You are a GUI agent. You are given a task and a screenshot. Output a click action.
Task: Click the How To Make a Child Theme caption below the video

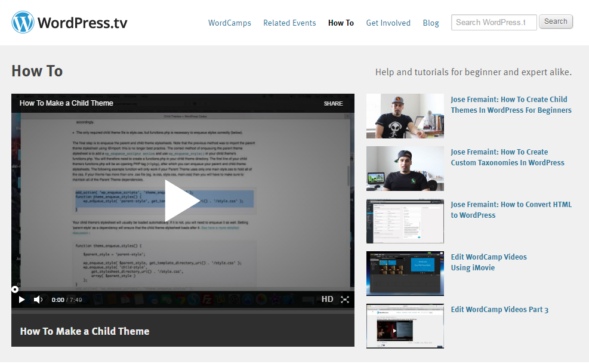[85, 331]
